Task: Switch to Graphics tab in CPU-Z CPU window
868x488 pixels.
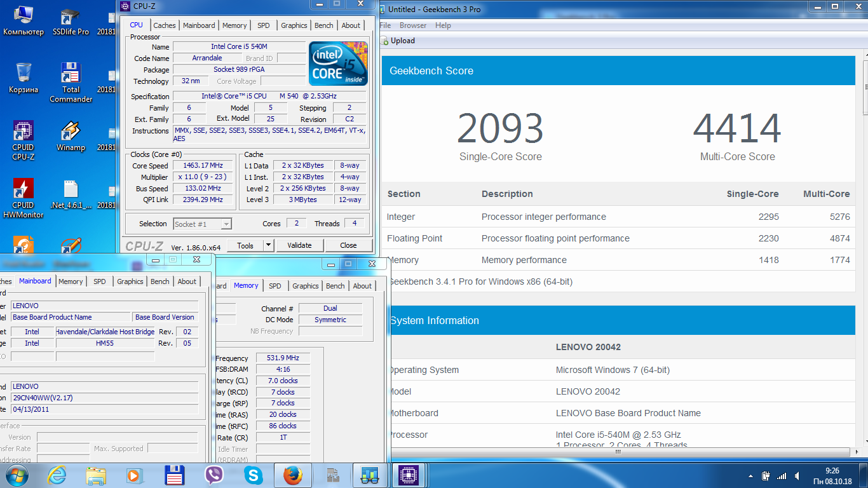Action: pyautogui.click(x=294, y=25)
